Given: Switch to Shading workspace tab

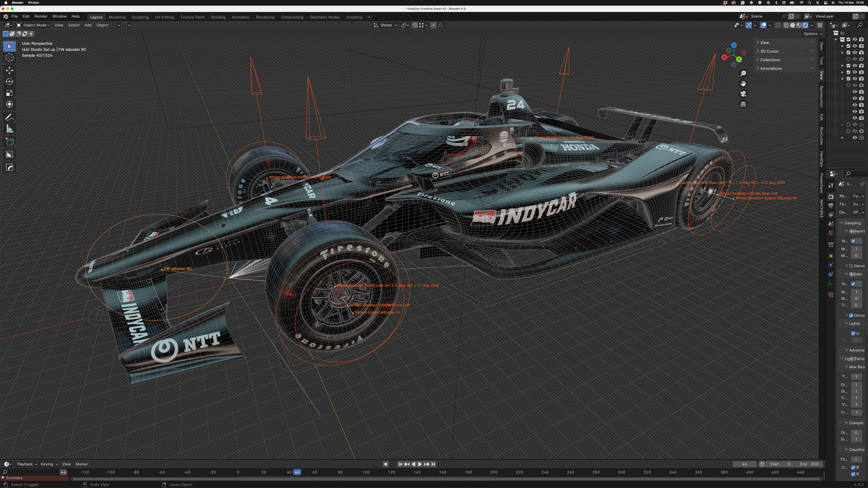Looking at the screenshot, I should click(218, 17).
